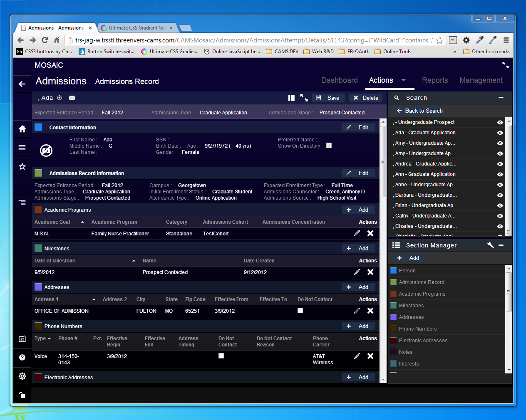Toggle the Show On Directory checkbox

(329, 146)
